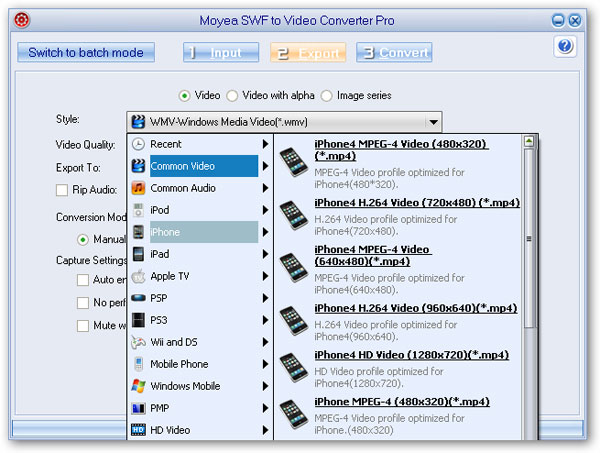Choose Wii and DS menu item

point(200,342)
